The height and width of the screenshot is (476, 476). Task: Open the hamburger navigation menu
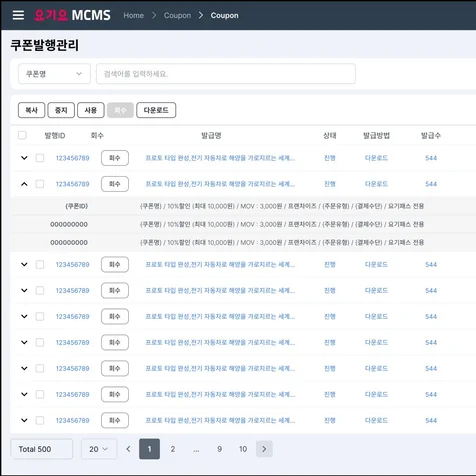18,15
